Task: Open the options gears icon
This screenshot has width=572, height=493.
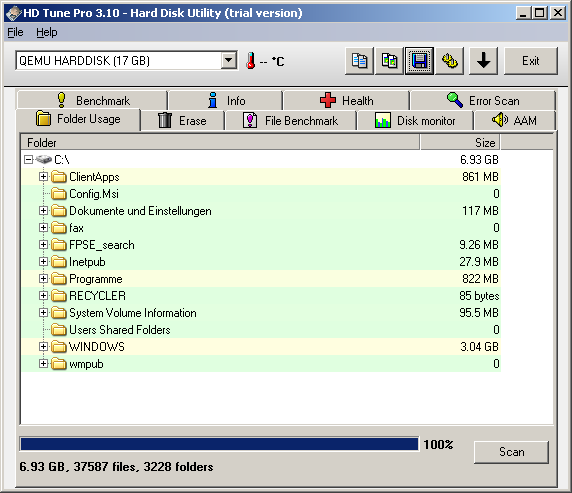Action: (449, 61)
